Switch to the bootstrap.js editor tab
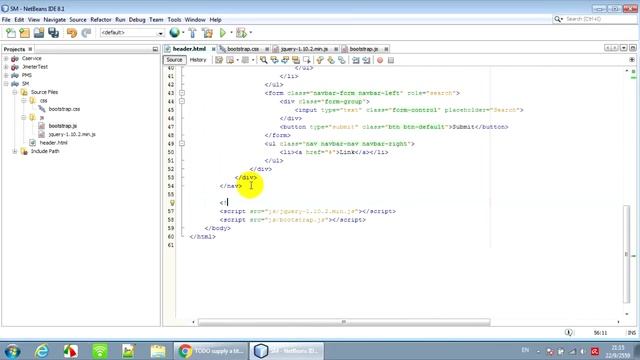Screen dimensions: 640x360 click(364, 49)
